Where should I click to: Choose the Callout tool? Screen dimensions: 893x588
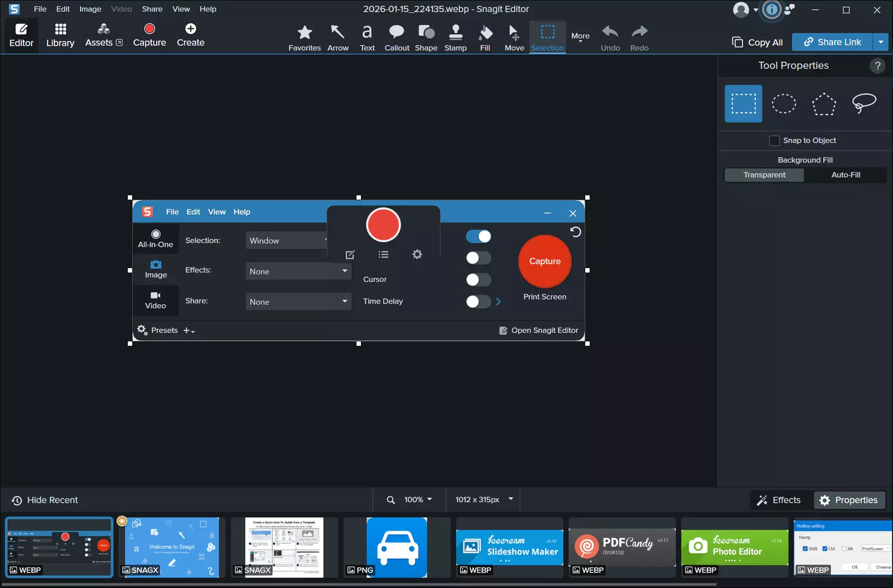coord(397,38)
